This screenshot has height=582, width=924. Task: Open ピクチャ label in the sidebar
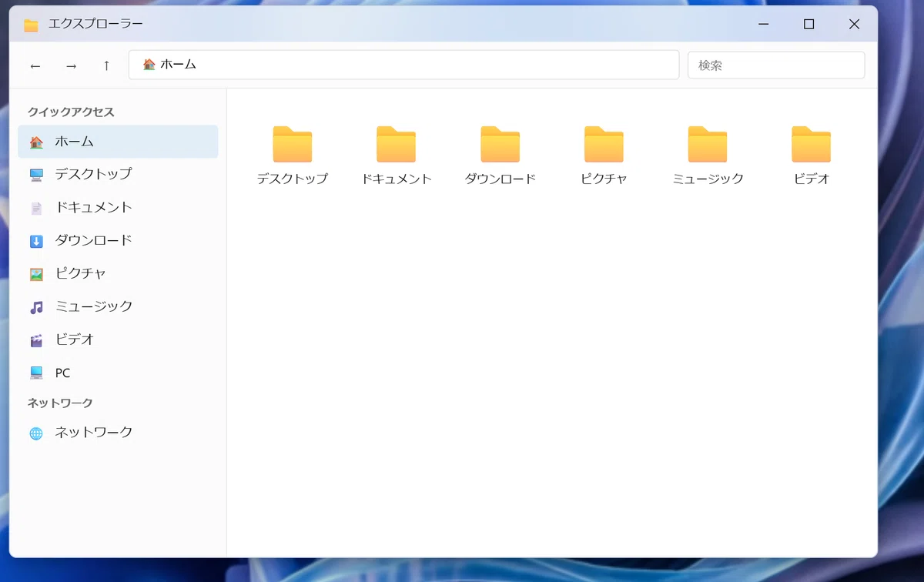[x=80, y=273]
